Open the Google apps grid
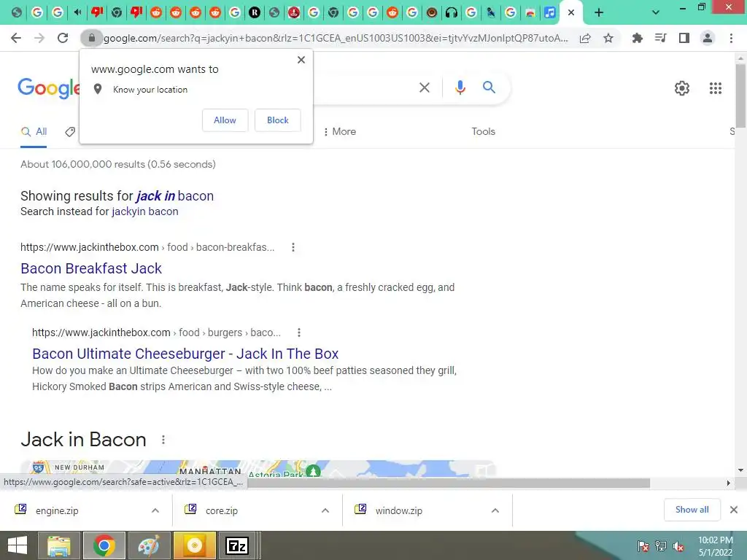 point(715,88)
